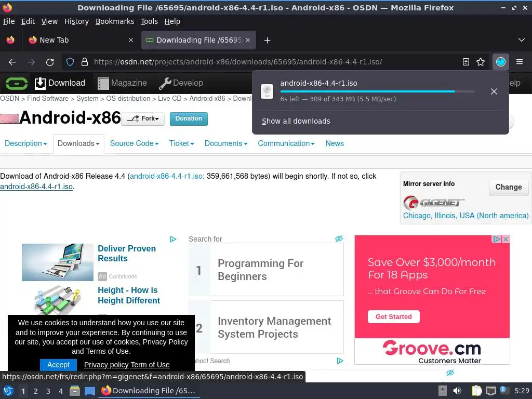Open the History menu
The height and width of the screenshot is (399, 532).
click(x=77, y=21)
